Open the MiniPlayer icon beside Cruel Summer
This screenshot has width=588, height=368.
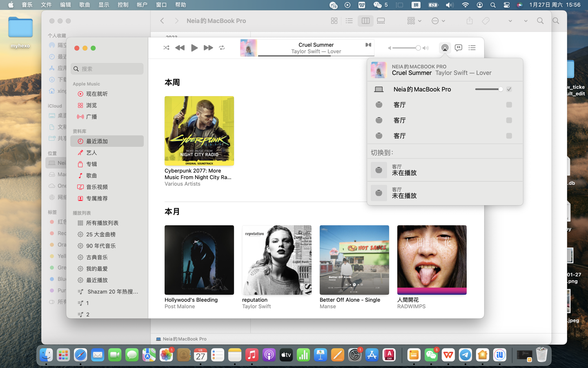pyautogui.click(x=368, y=45)
